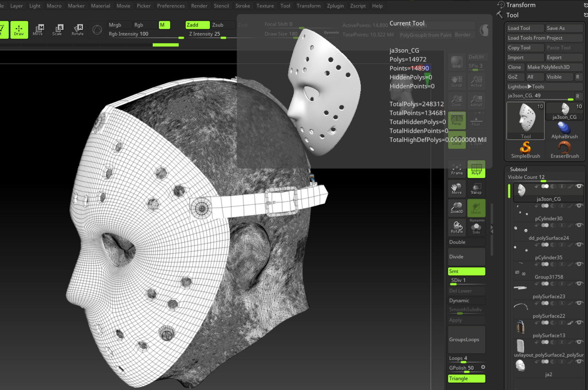
Task: Click the Move canvas hand icon
Action: 457,189
